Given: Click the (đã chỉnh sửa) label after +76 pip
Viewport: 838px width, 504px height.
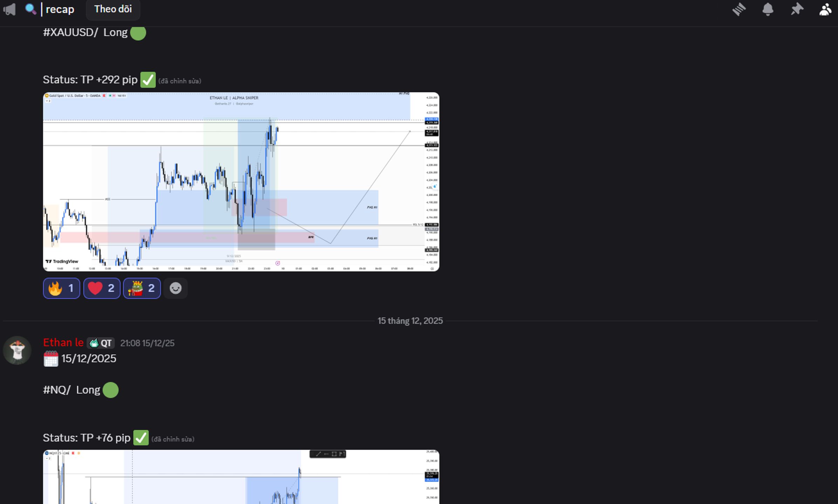Looking at the screenshot, I should pyautogui.click(x=173, y=439).
